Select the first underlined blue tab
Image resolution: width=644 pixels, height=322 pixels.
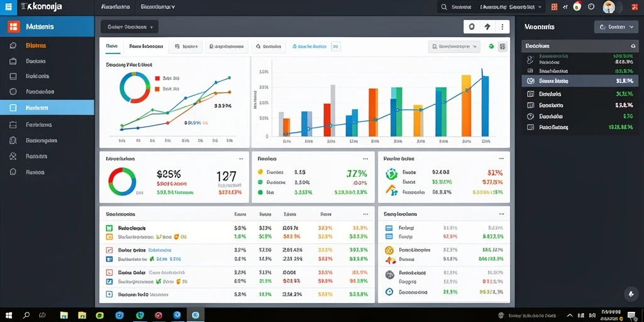click(111, 47)
